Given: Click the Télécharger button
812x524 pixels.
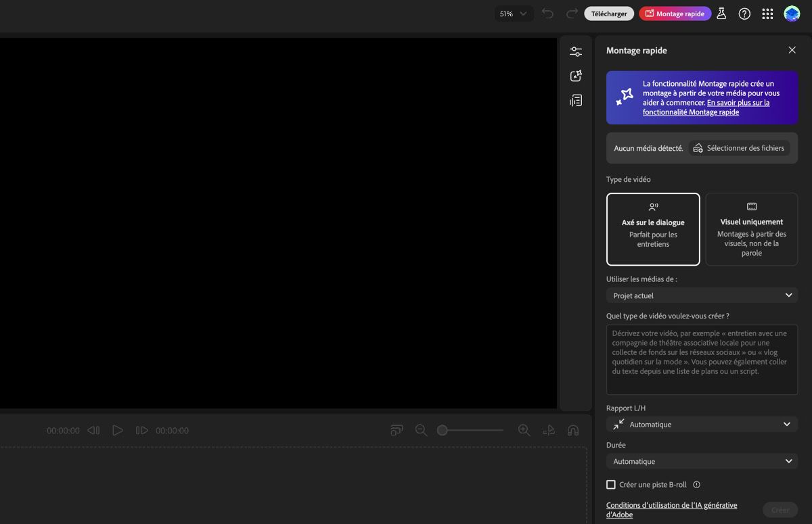Looking at the screenshot, I should tap(609, 14).
